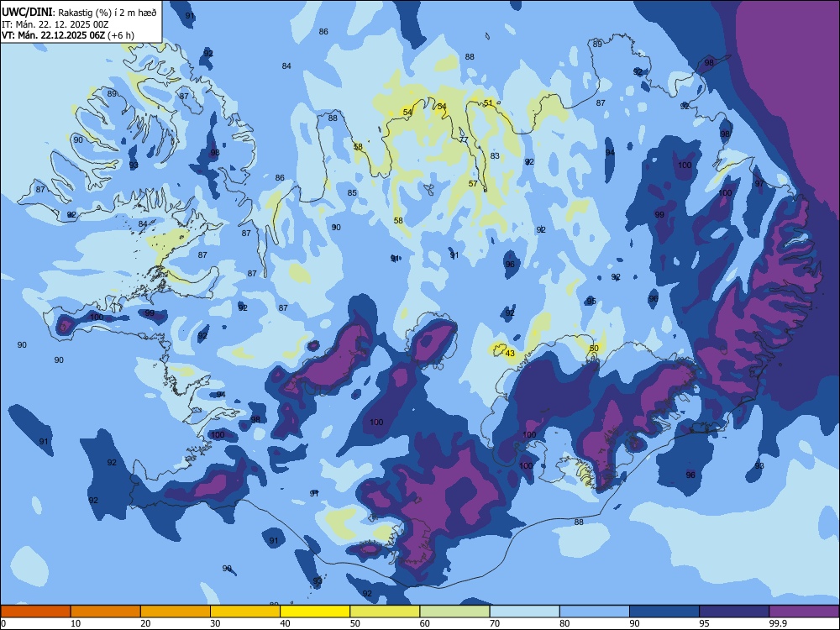Click the humidity value '83' on the map
840x630 pixels.
coord(495,156)
